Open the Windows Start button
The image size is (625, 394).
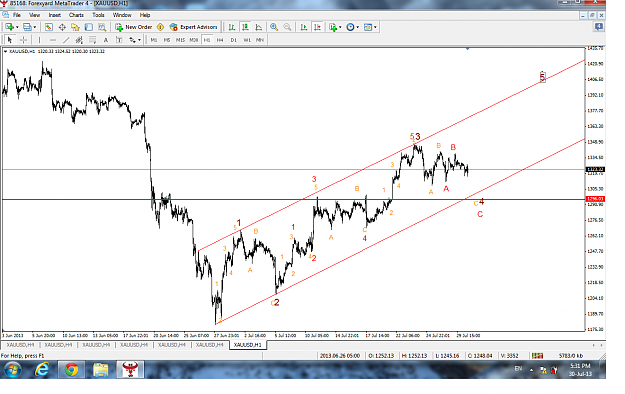[x=12, y=370]
